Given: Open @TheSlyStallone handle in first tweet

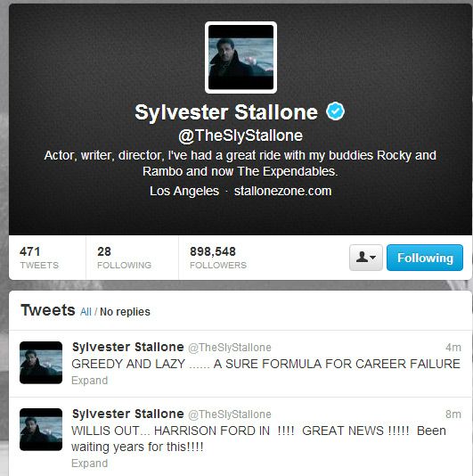Looking at the screenshot, I should point(230,348).
